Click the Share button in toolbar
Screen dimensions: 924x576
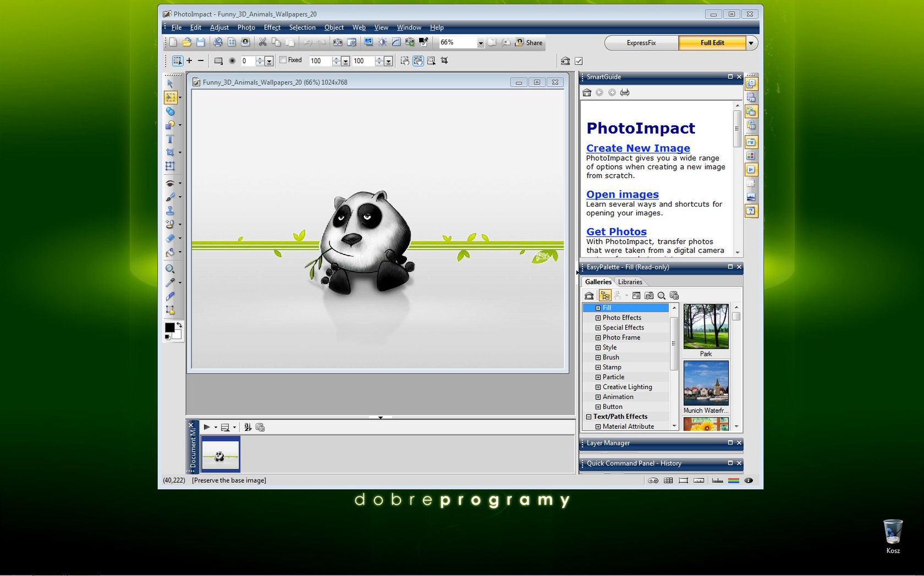pyautogui.click(x=529, y=42)
